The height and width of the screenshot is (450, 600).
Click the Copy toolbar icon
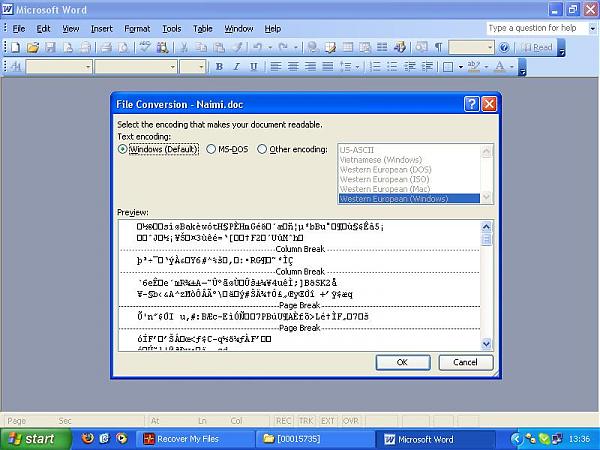tap(201, 47)
